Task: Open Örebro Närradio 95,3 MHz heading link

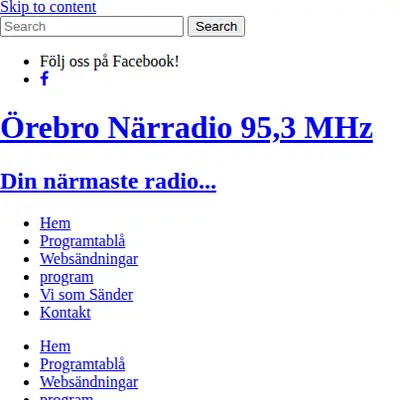Action: click(x=186, y=128)
